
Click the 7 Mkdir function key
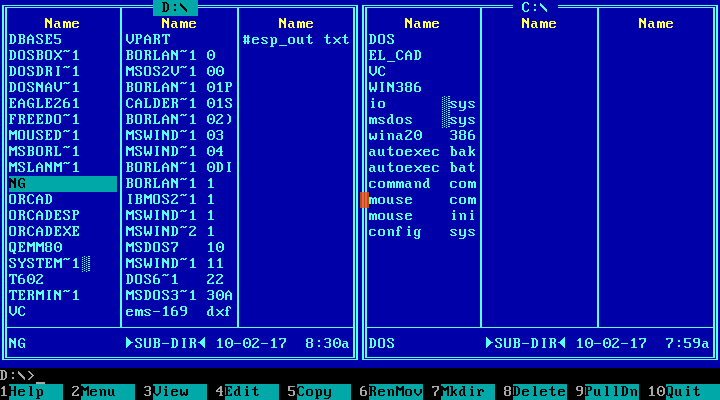(463, 392)
